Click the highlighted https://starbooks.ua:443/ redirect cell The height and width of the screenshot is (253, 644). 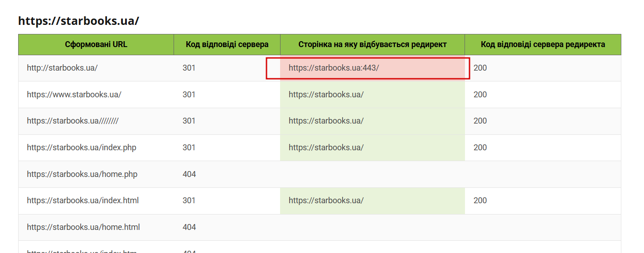373,68
